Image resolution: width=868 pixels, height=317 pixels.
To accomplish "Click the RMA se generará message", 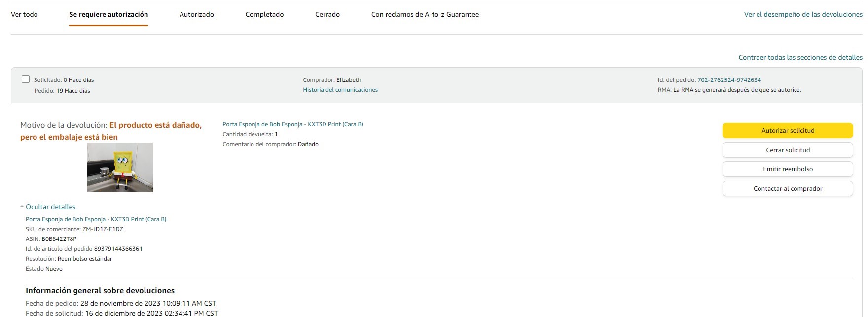I will (737, 90).
